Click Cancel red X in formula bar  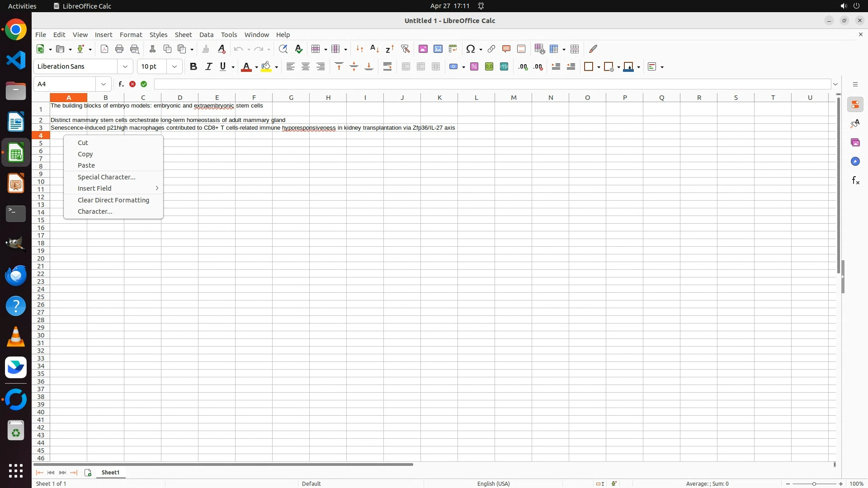(132, 84)
